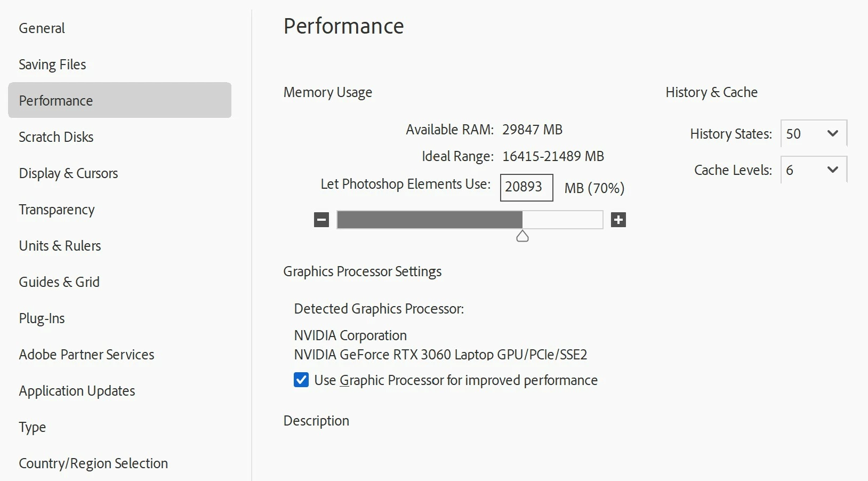Open the History States dropdown
This screenshot has height=481, width=868.
tap(814, 134)
